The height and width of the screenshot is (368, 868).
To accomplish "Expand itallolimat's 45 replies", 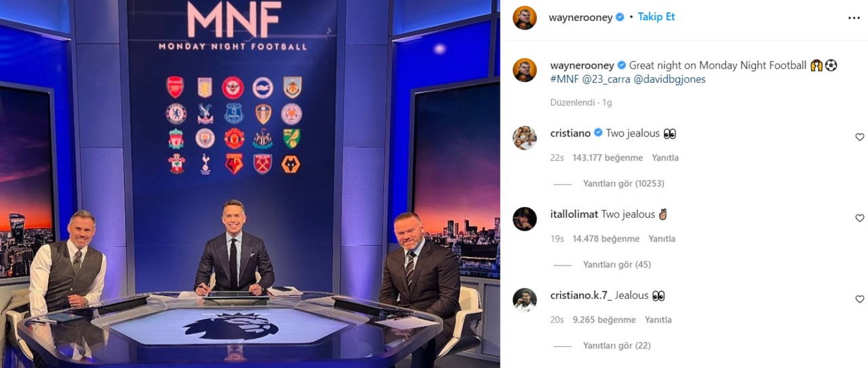I will click(x=617, y=264).
